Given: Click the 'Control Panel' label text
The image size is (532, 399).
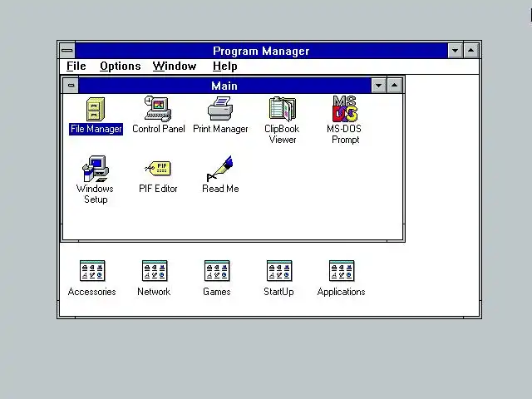Looking at the screenshot, I should 159,129.
